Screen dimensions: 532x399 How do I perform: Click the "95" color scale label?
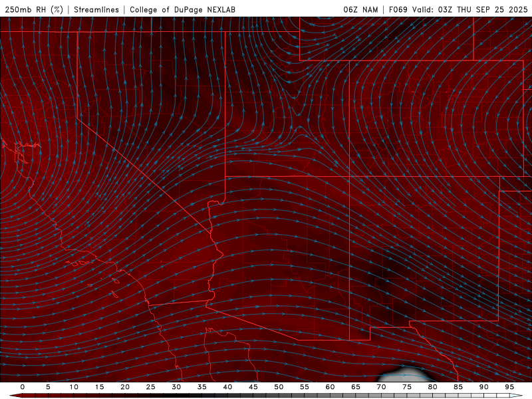pos(509,387)
